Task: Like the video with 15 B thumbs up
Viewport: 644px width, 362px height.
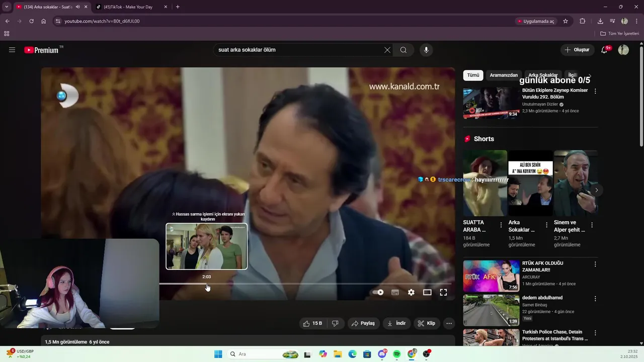Action: point(312,323)
